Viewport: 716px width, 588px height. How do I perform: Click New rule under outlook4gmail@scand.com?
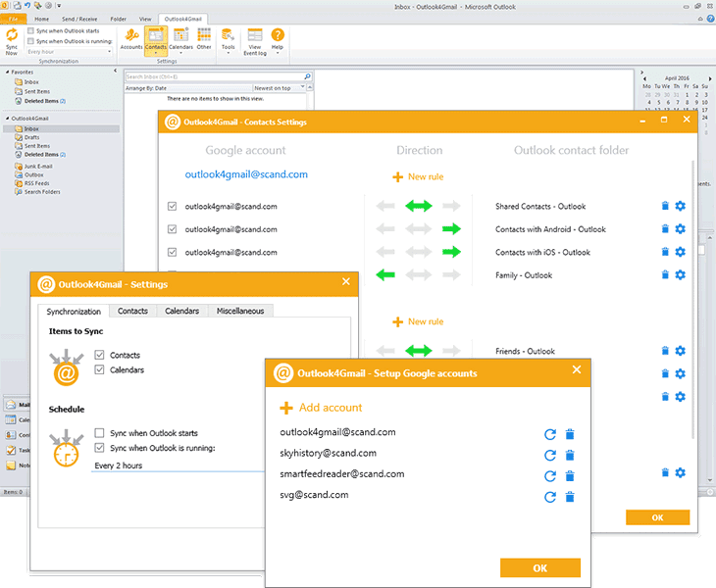[x=418, y=176]
